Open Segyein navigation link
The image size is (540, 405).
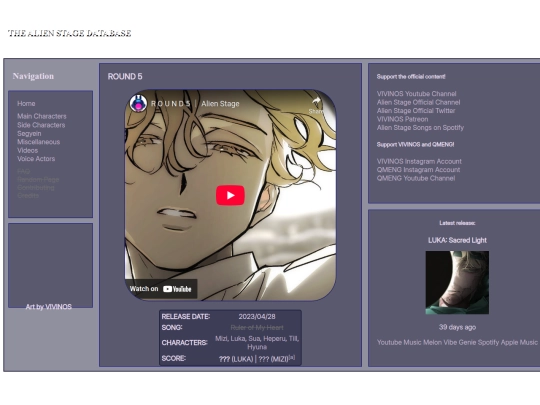point(29,133)
